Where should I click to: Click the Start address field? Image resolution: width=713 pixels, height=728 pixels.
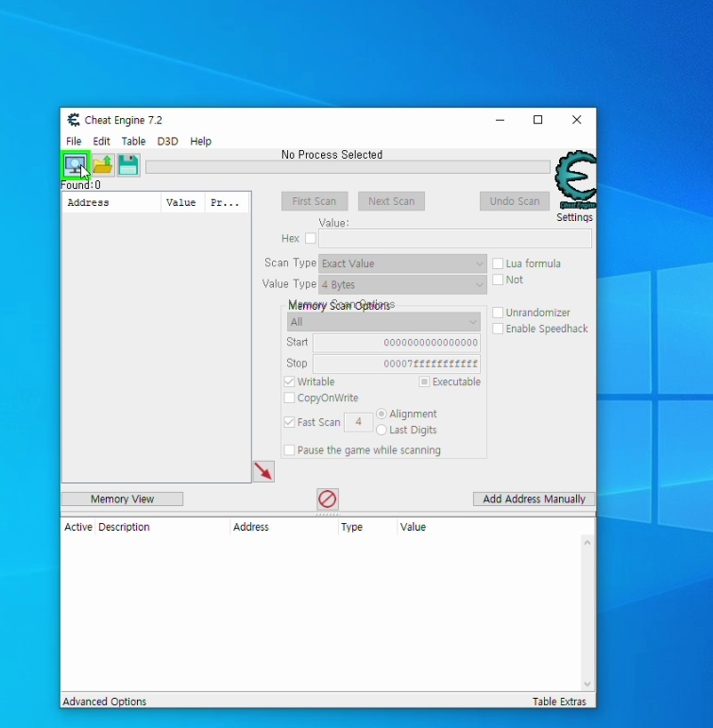tap(397, 343)
